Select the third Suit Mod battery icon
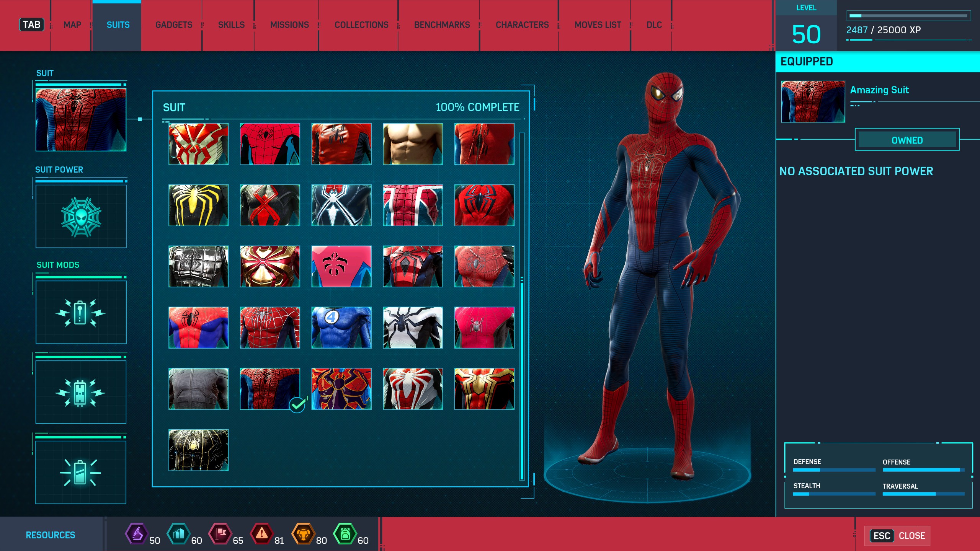This screenshot has width=980, height=551. [x=81, y=472]
